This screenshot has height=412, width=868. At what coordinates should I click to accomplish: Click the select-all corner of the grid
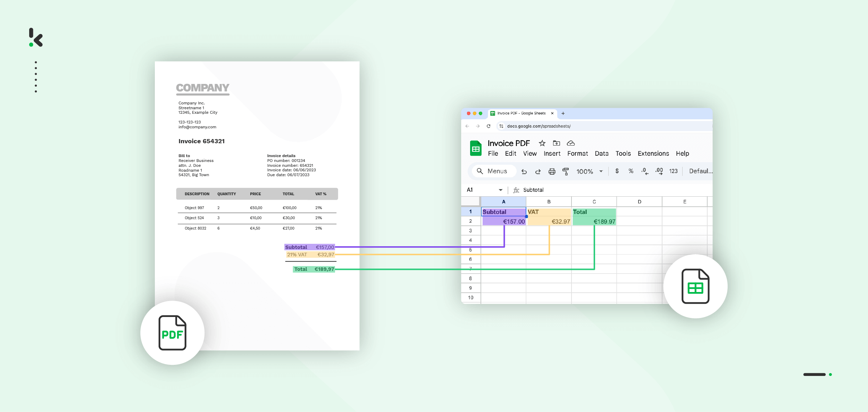[471, 201]
